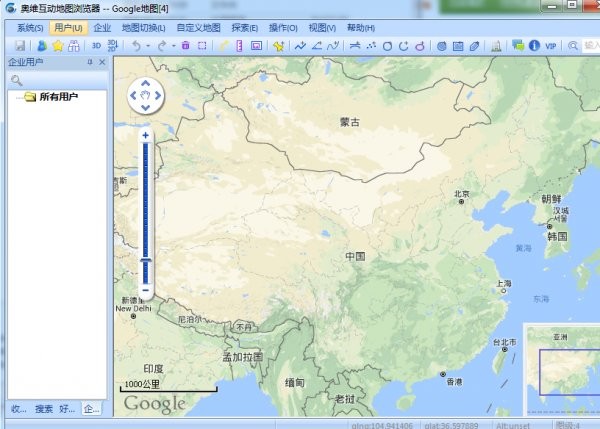Open the 自定义地图 menu
This screenshot has width=600, height=429.
(199, 28)
